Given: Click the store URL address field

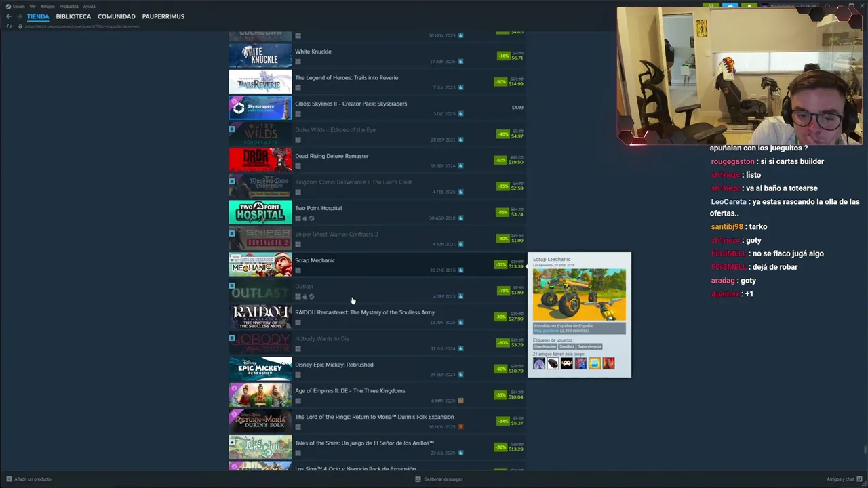Looking at the screenshot, I should [82, 26].
